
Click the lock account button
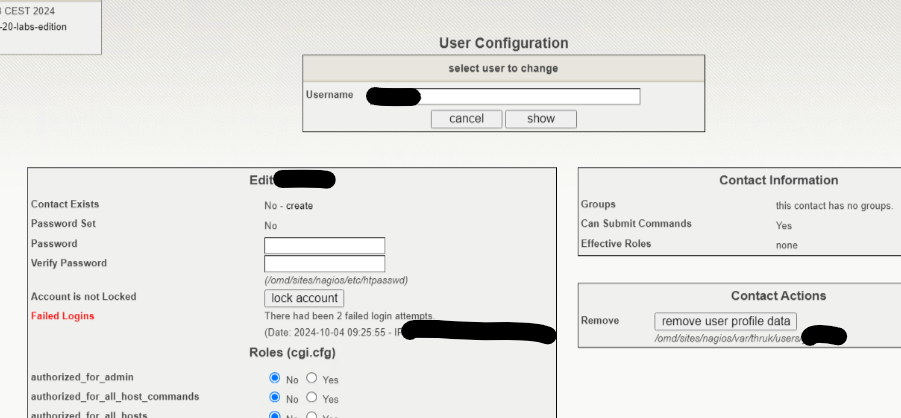pos(304,298)
